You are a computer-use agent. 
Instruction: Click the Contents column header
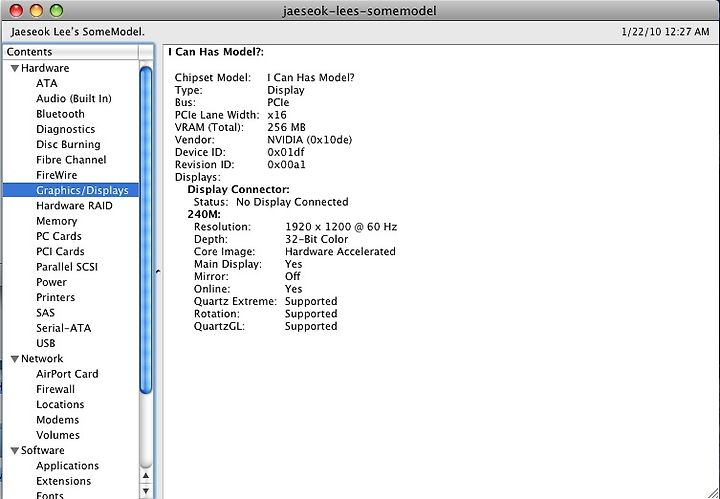coord(71,52)
